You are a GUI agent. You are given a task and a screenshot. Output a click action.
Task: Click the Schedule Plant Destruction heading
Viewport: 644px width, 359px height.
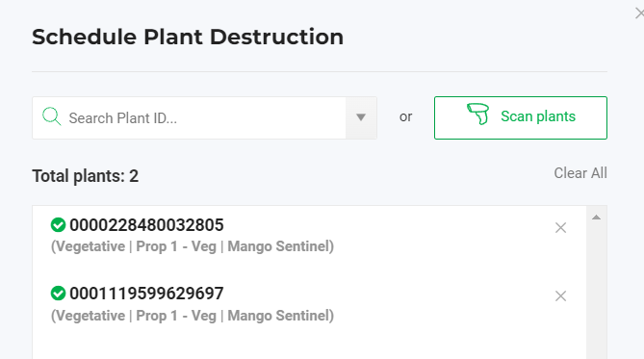click(x=188, y=37)
